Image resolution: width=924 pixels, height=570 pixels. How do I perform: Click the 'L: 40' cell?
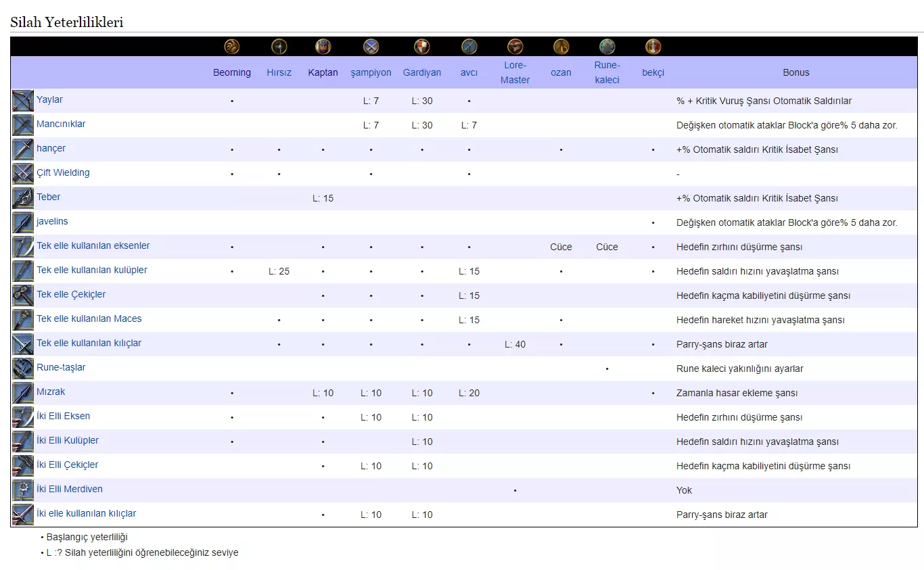515,344
